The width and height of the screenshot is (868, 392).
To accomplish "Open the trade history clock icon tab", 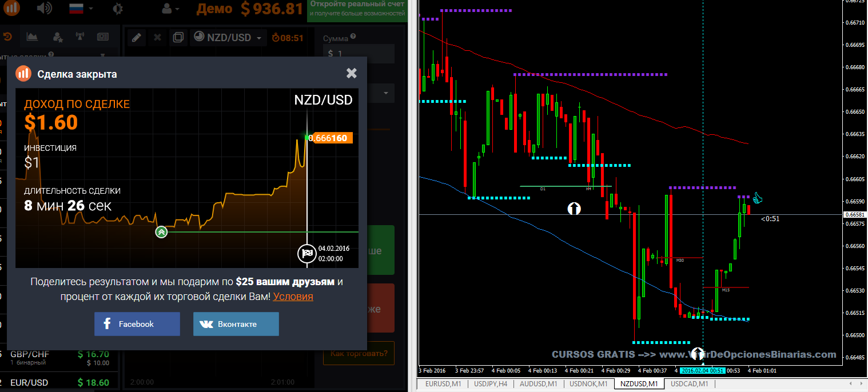I will click(x=7, y=37).
